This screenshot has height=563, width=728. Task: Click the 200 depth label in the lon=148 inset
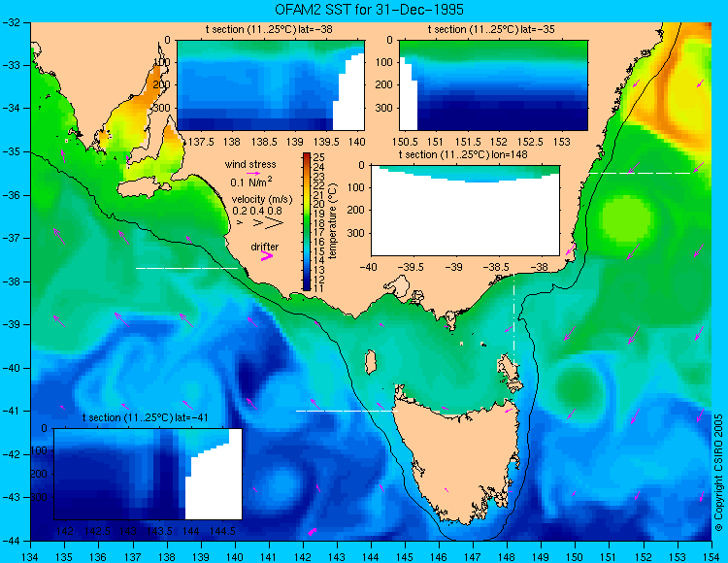click(356, 211)
